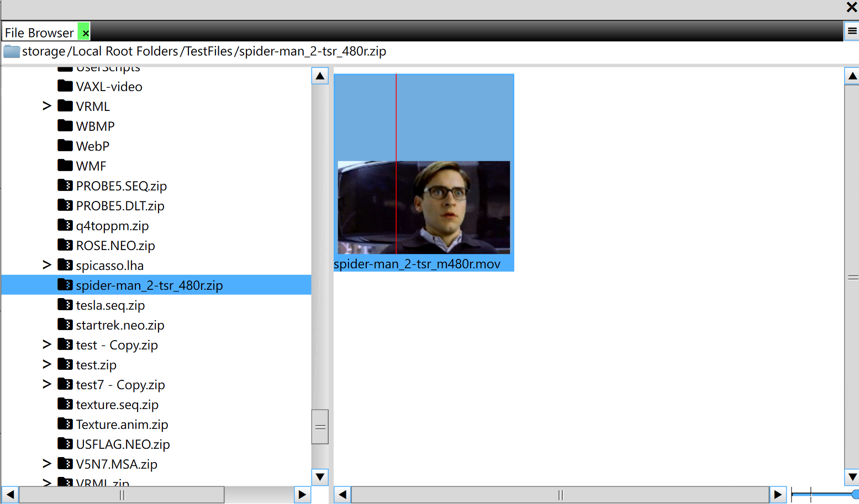Click the Texture.anim.zip archive icon
This screenshot has height=504, width=859.
pos(65,423)
